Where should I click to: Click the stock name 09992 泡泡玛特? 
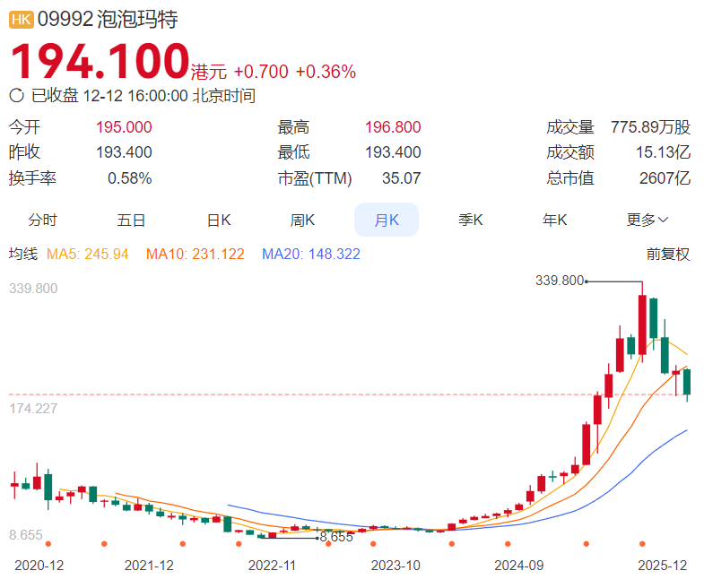[108, 20]
